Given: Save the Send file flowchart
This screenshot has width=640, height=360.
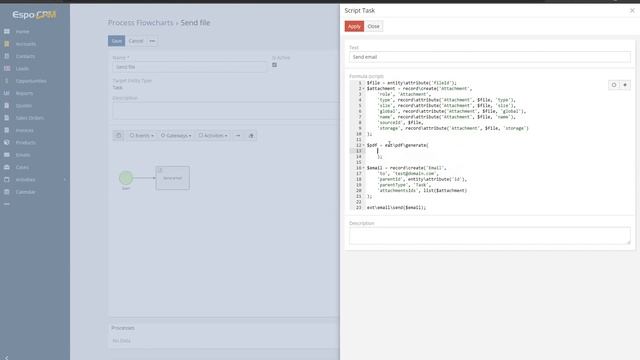Looking at the screenshot, I should pyautogui.click(x=116, y=41).
